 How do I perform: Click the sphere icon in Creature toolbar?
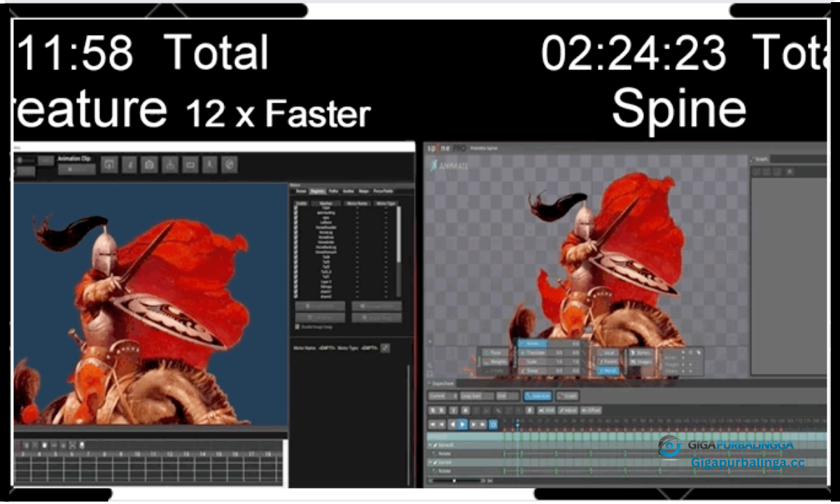[x=230, y=165]
